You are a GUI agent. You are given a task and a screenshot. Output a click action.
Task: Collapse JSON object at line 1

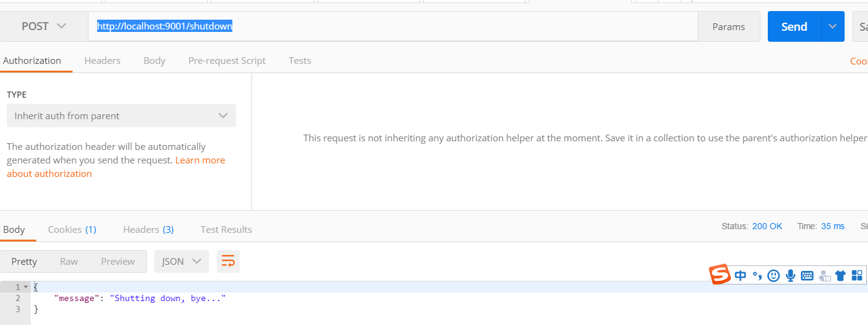point(26,287)
